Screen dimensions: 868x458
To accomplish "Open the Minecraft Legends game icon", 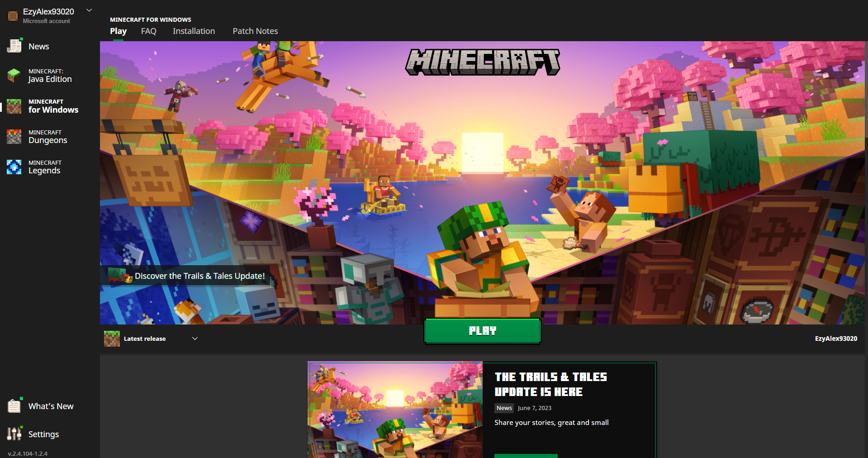I will click(x=14, y=167).
